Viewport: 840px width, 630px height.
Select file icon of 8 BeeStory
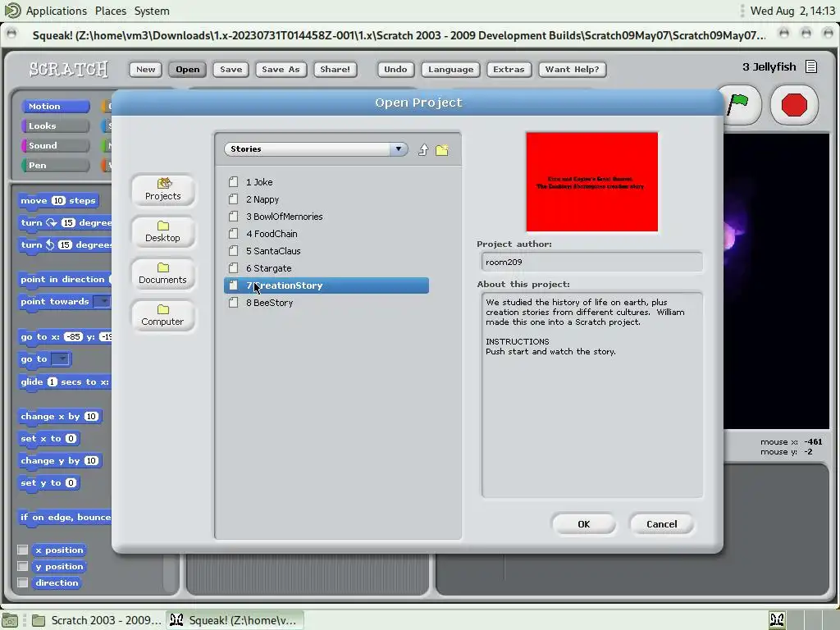click(x=234, y=303)
